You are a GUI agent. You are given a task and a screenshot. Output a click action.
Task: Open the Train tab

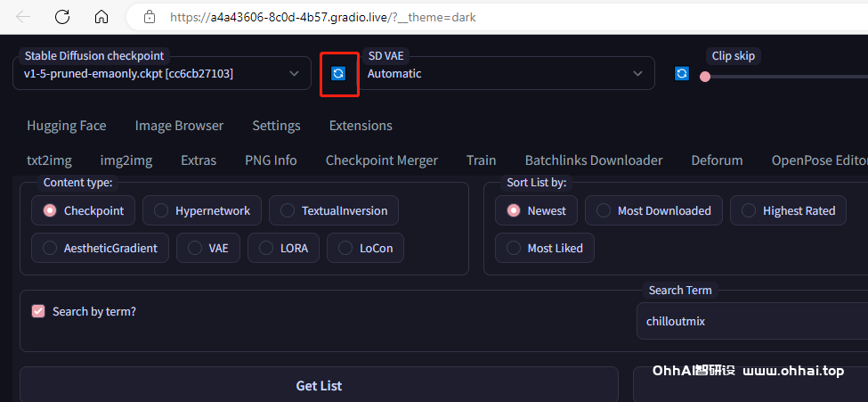pyautogui.click(x=481, y=160)
